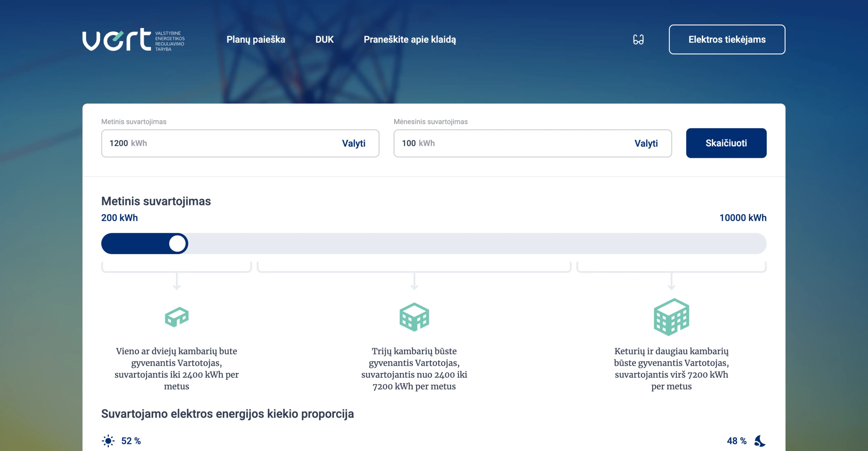
Task: Click the sun daytime consumption icon
Action: [x=108, y=441]
